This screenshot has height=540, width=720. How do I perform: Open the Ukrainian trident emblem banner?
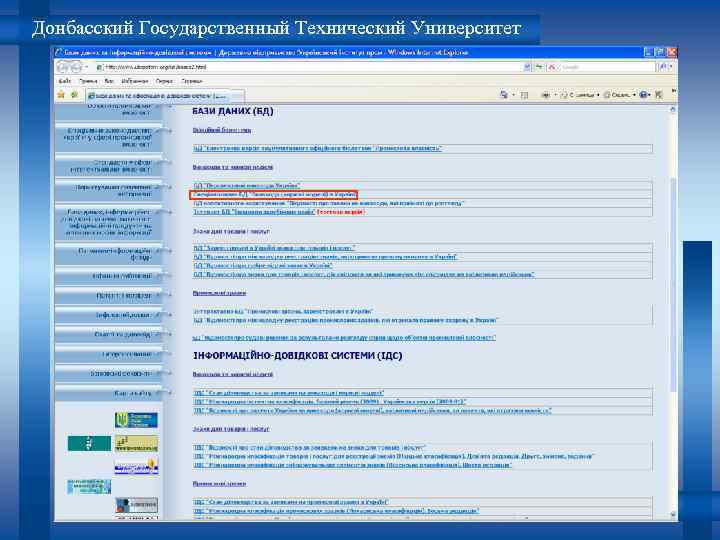[136, 420]
